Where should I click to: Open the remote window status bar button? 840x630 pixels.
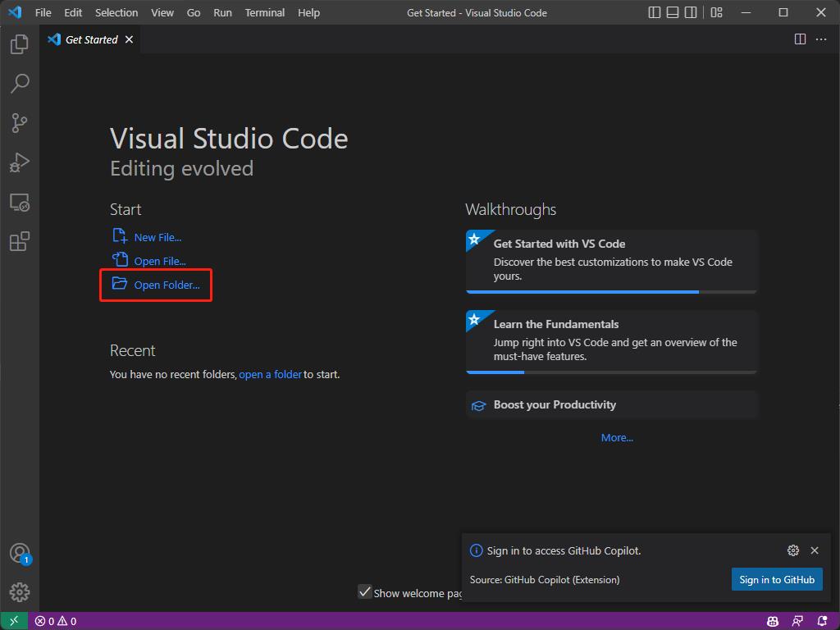click(14, 621)
